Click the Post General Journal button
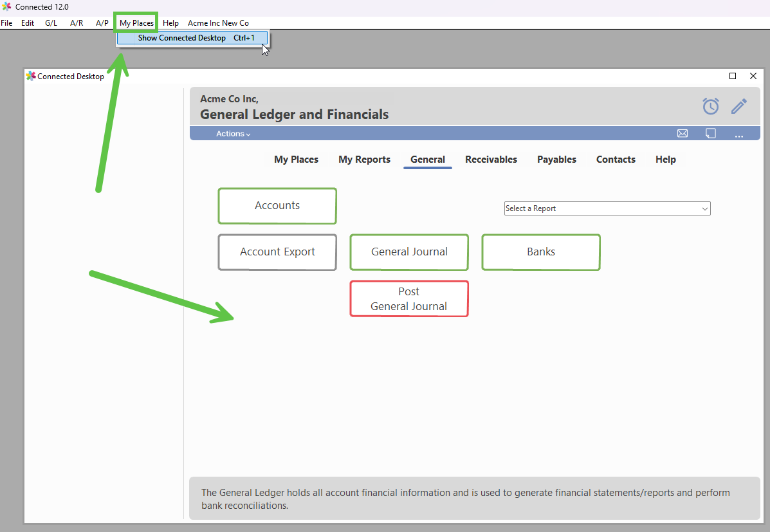 409,298
